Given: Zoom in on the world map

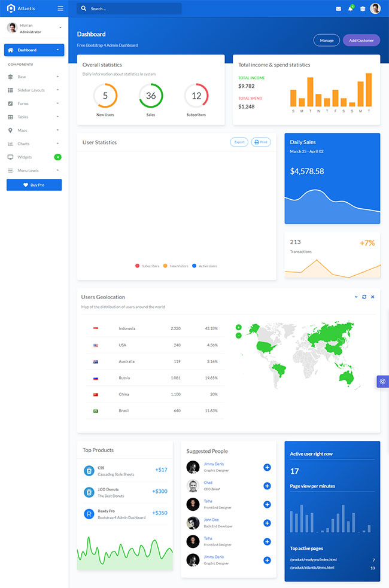Looking at the screenshot, I should tap(238, 327).
